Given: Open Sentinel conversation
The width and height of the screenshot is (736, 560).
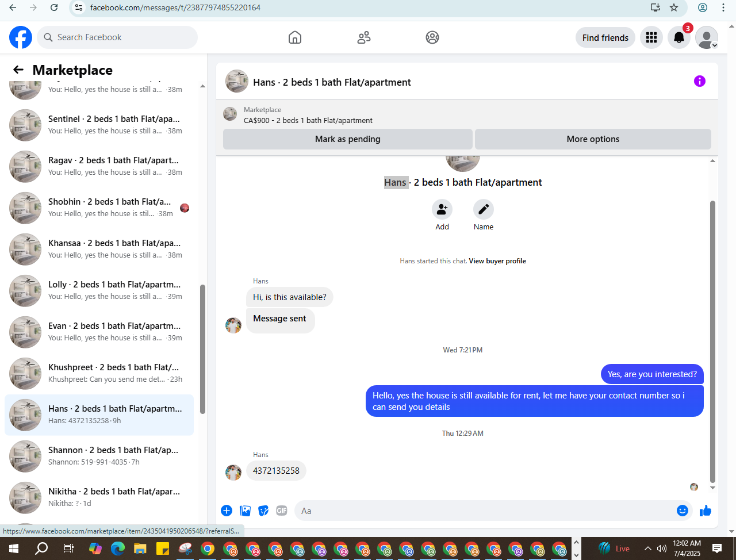Looking at the screenshot, I should click(99, 125).
